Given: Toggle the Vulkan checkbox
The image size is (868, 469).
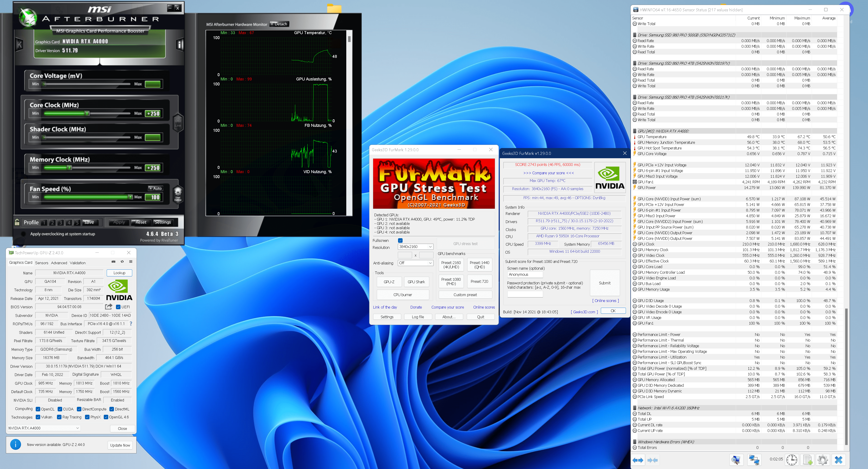Looking at the screenshot, I should point(38,417).
